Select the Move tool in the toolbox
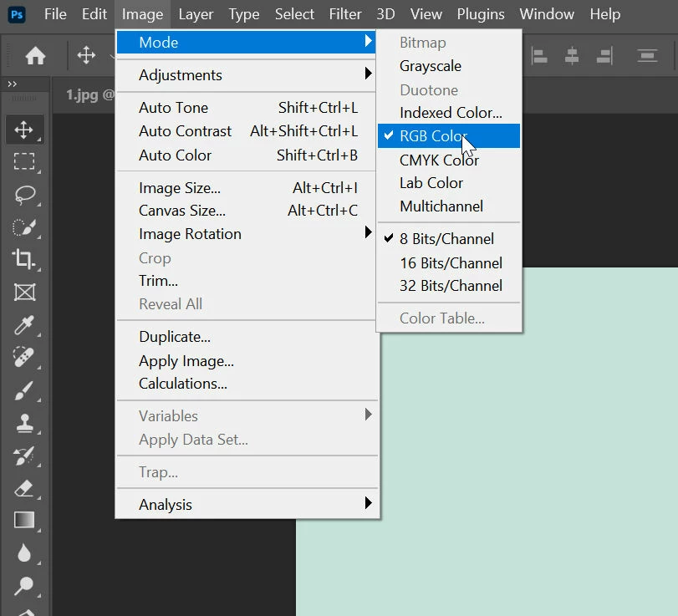 pyautogui.click(x=24, y=130)
